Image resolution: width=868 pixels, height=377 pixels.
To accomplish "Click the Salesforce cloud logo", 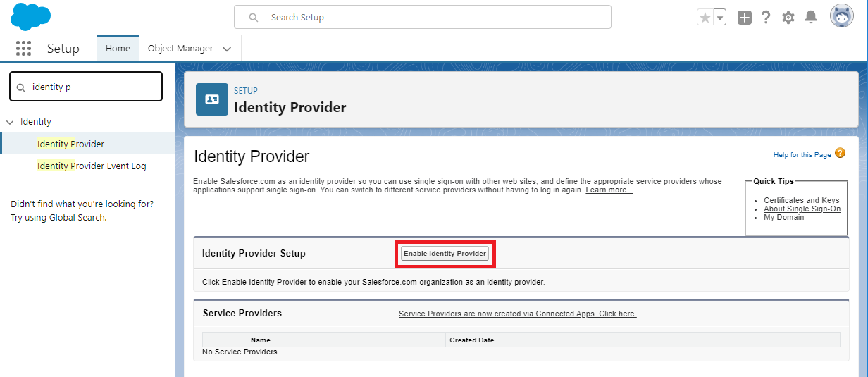I will (x=30, y=16).
